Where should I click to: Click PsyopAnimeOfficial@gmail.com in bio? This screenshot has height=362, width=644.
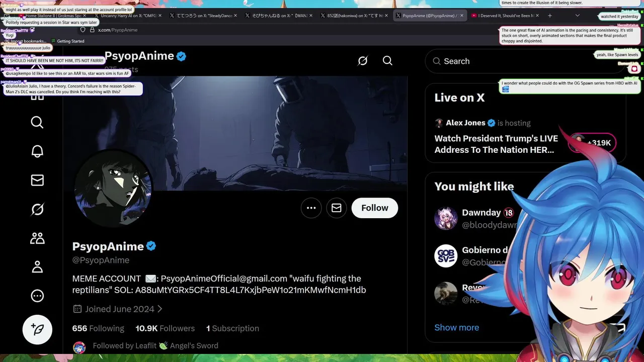coord(224,279)
